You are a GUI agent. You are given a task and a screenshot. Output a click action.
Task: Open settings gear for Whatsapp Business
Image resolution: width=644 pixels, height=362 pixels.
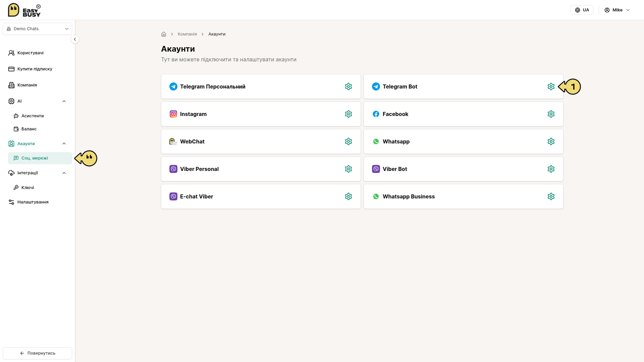(x=551, y=196)
